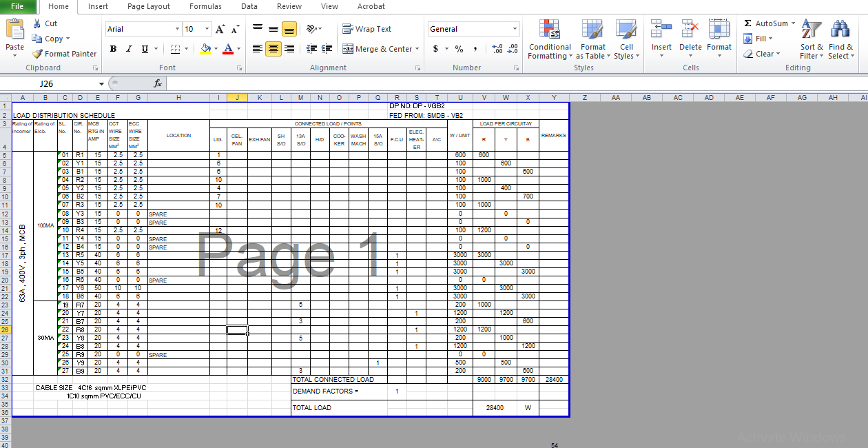The height and width of the screenshot is (448, 868).
Task: Click the Increase Decimal icon
Action: (x=496, y=50)
